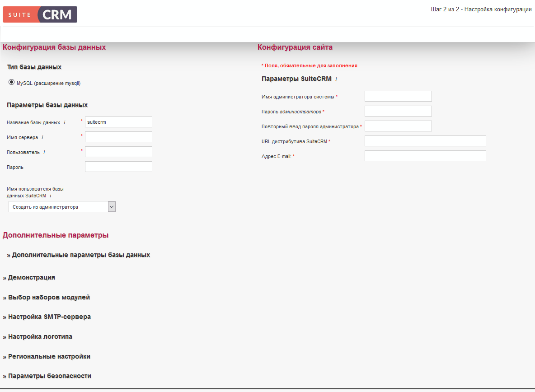Viewport: 535px width, 392px height.
Task: Click the administrator name input field
Action: tap(398, 96)
